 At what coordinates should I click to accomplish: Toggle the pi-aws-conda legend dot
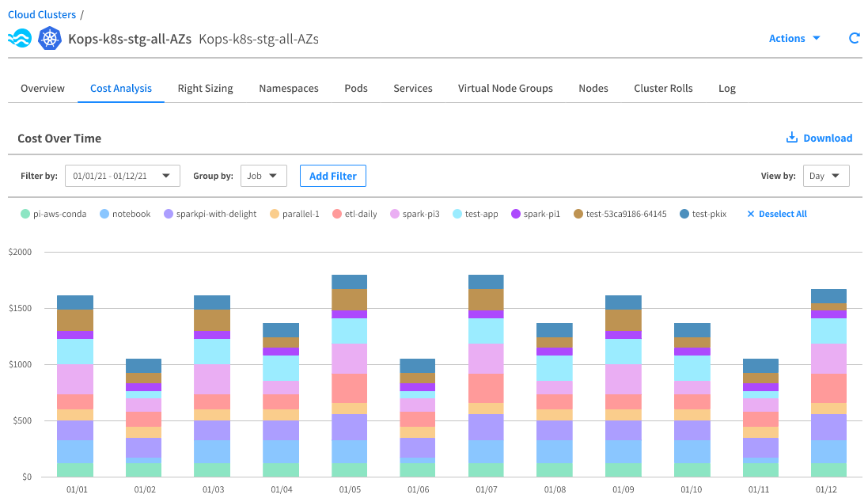pos(25,214)
